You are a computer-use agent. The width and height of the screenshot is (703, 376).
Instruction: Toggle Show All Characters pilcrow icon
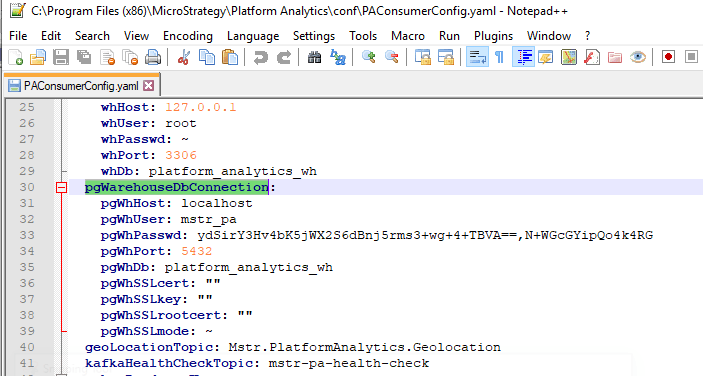coord(499,57)
